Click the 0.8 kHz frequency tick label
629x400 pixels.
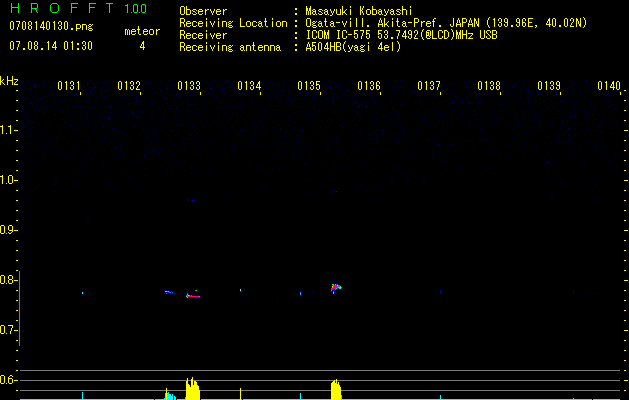(7, 280)
